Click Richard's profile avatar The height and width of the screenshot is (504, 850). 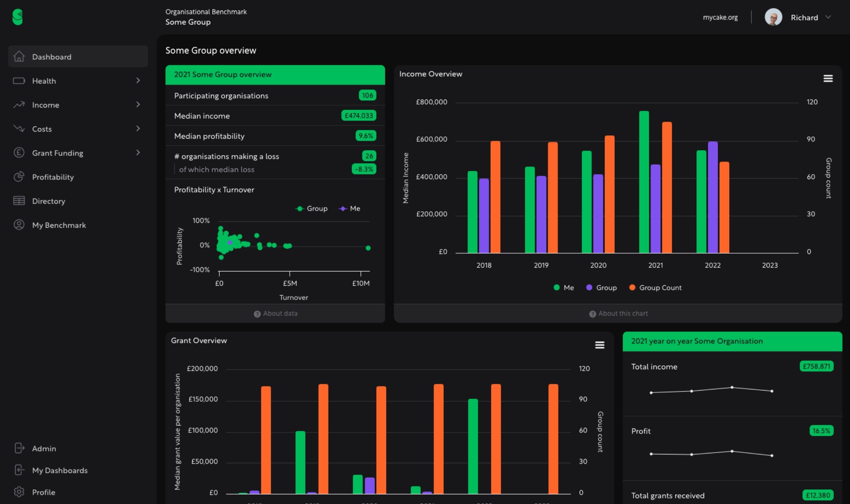pyautogui.click(x=773, y=17)
